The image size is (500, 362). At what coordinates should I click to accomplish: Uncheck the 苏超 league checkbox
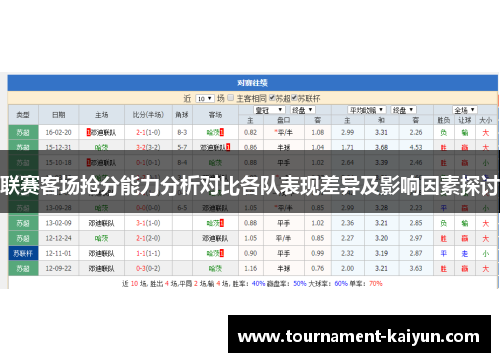tap(272, 98)
